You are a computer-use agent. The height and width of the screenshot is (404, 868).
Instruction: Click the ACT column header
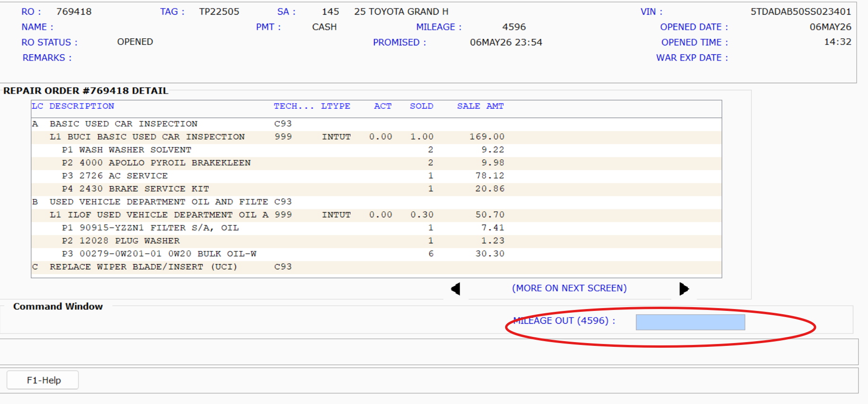pyautogui.click(x=383, y=106)
